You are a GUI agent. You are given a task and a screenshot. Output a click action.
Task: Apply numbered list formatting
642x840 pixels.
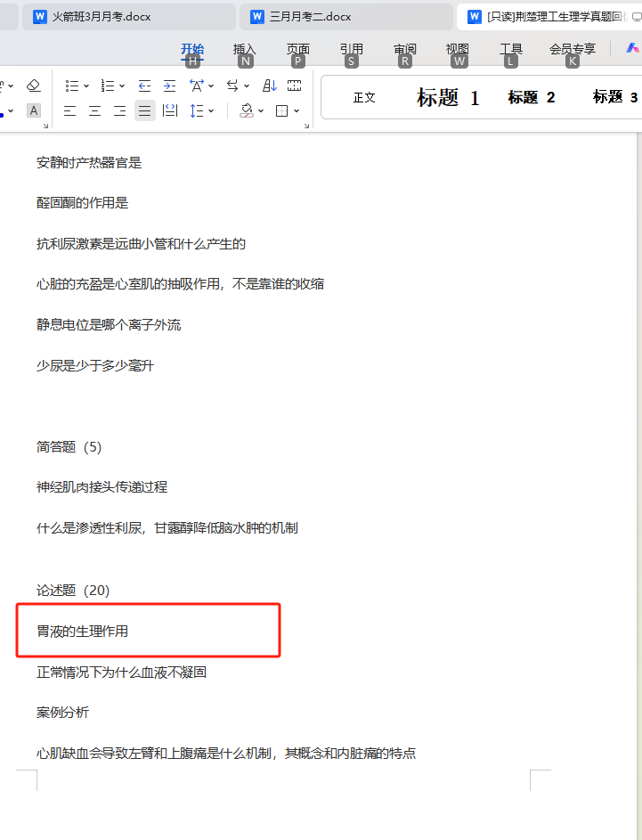[x=108, y=86]
